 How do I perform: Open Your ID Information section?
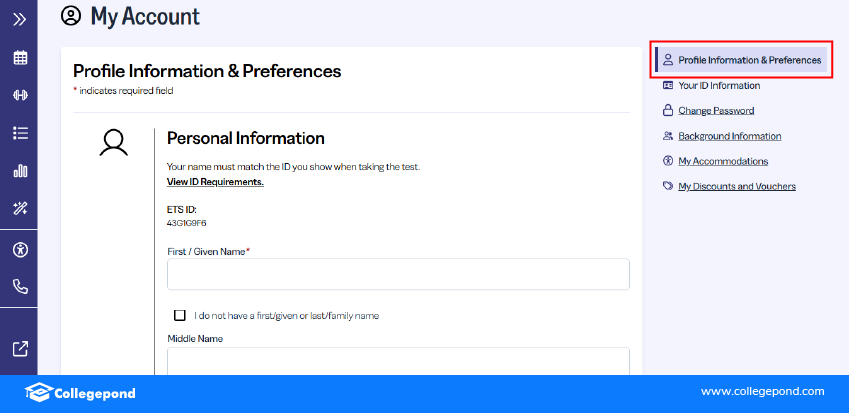point(719,86)
